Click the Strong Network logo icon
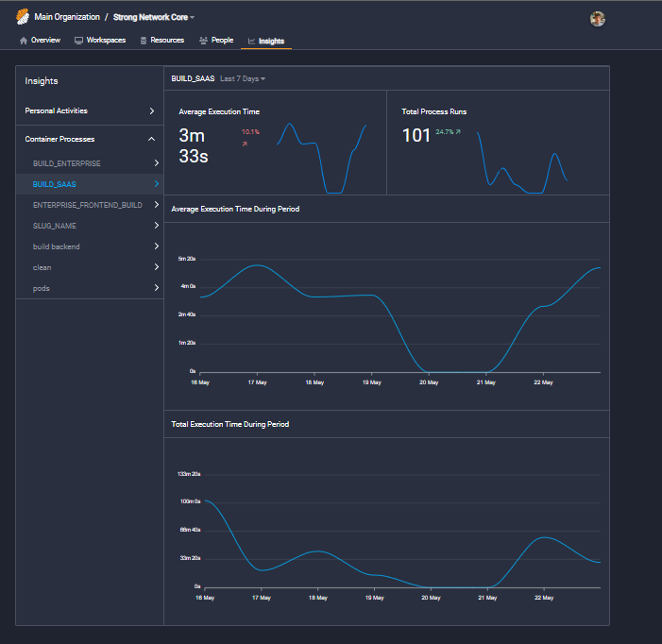This screenshot has height=644, width=662. 23,18
